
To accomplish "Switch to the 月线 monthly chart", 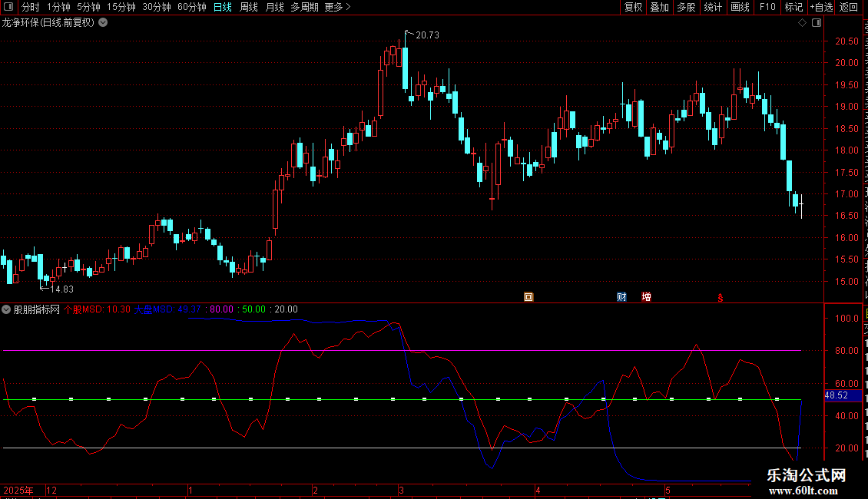I will [274, 7].
